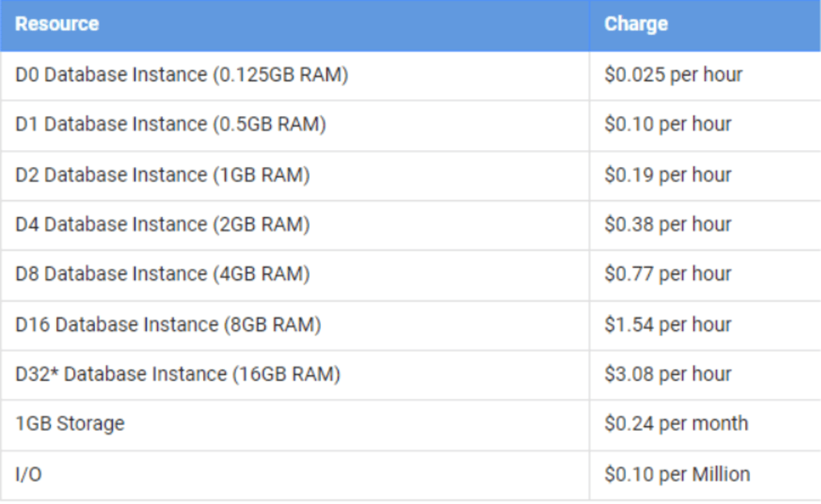
Task: Click the Resource column header
Action: pyautogui.click(x=57, y=24)
